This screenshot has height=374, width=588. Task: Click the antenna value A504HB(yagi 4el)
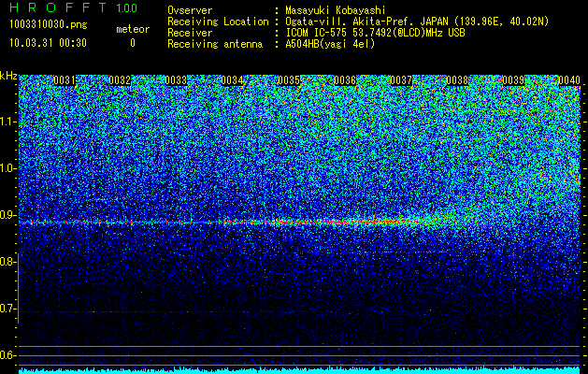[330, 44]
